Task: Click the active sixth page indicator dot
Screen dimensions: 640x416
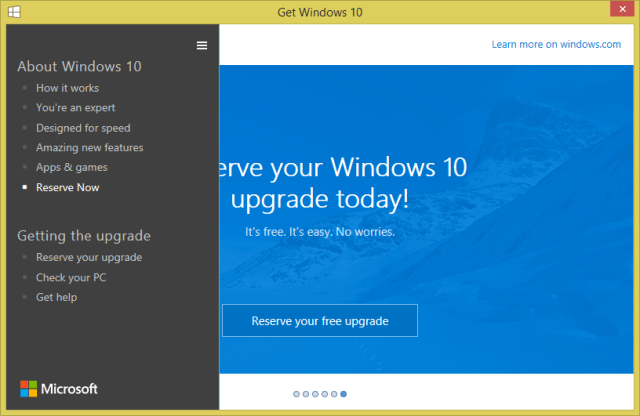Action: click(x=344, y=394)
